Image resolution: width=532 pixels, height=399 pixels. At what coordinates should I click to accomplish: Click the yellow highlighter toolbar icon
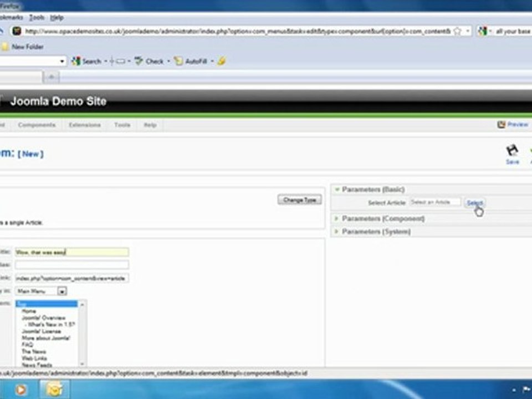pyautogui.click(x=222, y=61)
